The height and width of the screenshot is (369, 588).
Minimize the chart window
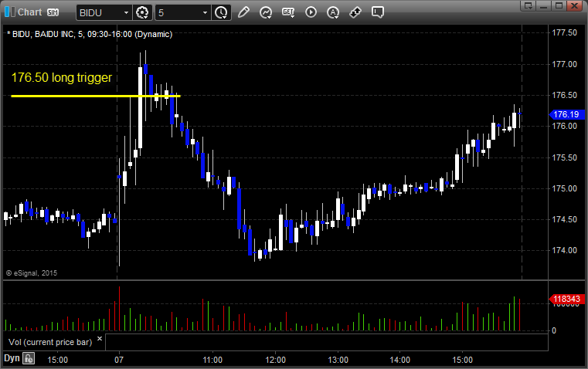click(x=544, y=5)
